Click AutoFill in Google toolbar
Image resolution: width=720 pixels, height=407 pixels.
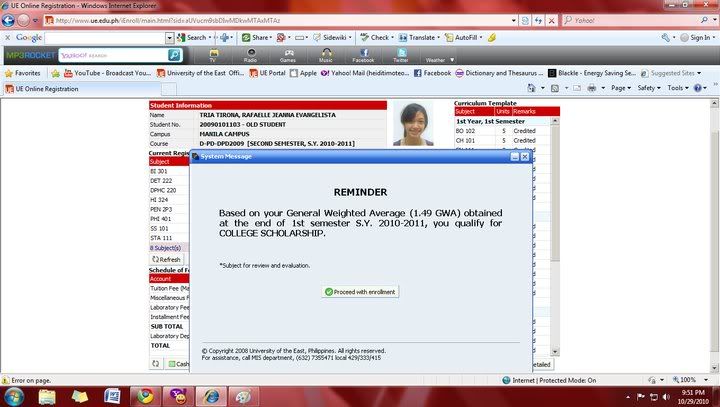[x=463, y=38]
